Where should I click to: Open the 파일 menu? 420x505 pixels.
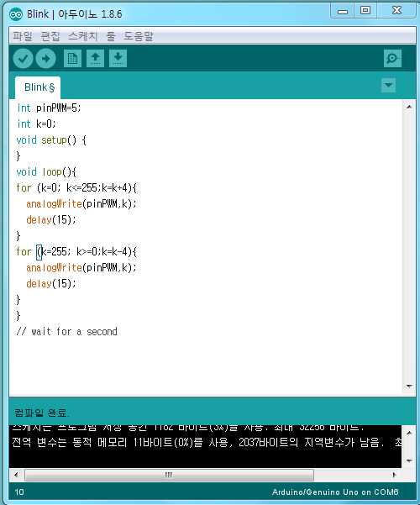tap(23, 36)
